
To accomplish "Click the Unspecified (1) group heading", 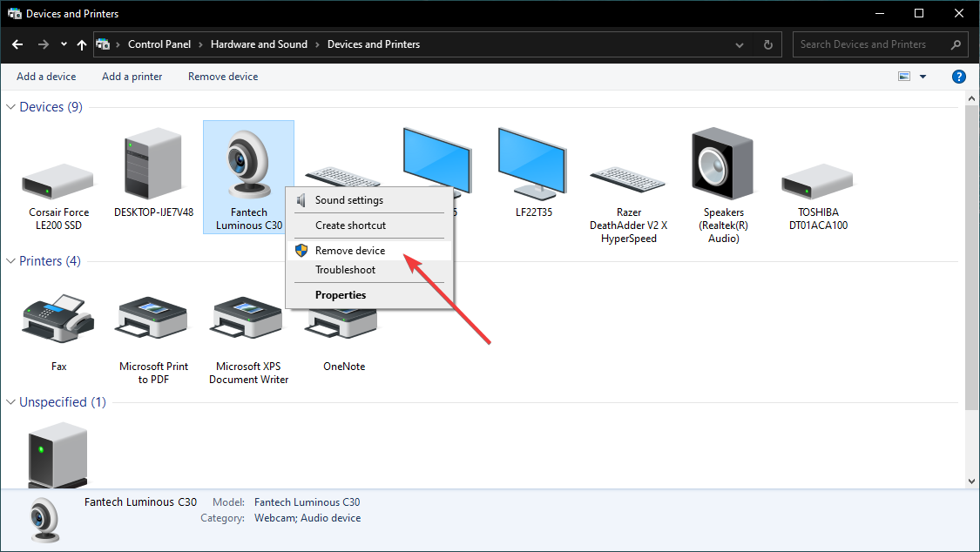I will coord(63,402).
